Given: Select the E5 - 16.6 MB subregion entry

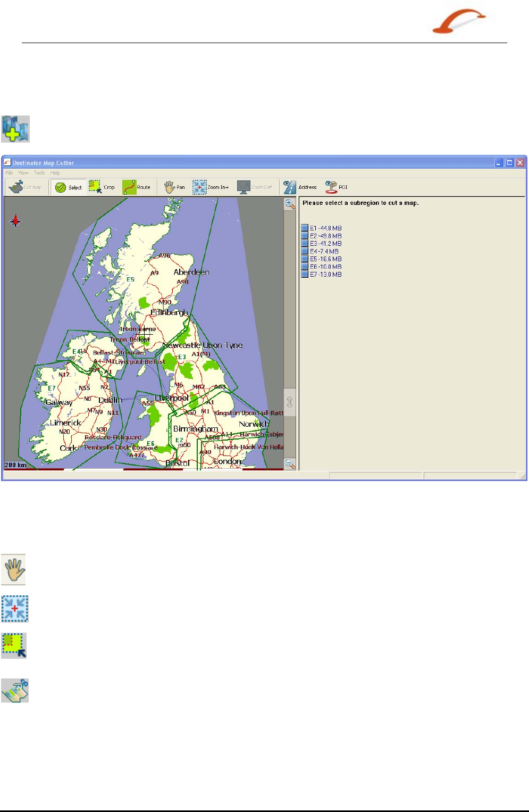Looking at the screenshot, I should pyautogui.click(x=325, y=259).
